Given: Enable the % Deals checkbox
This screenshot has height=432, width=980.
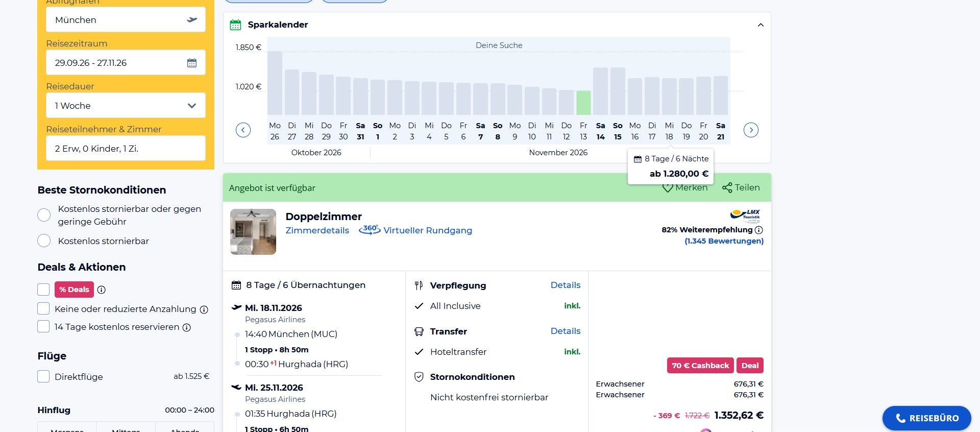Looking at the screenshot, I should click(x=43, y=290).
